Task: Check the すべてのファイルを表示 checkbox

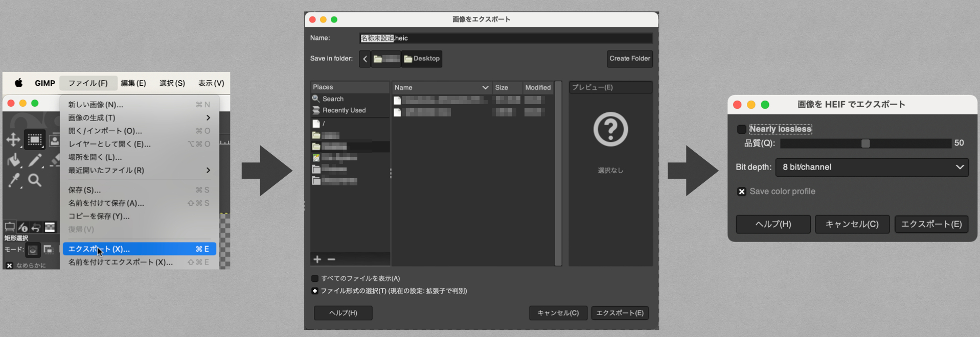Action: point(315,278)
